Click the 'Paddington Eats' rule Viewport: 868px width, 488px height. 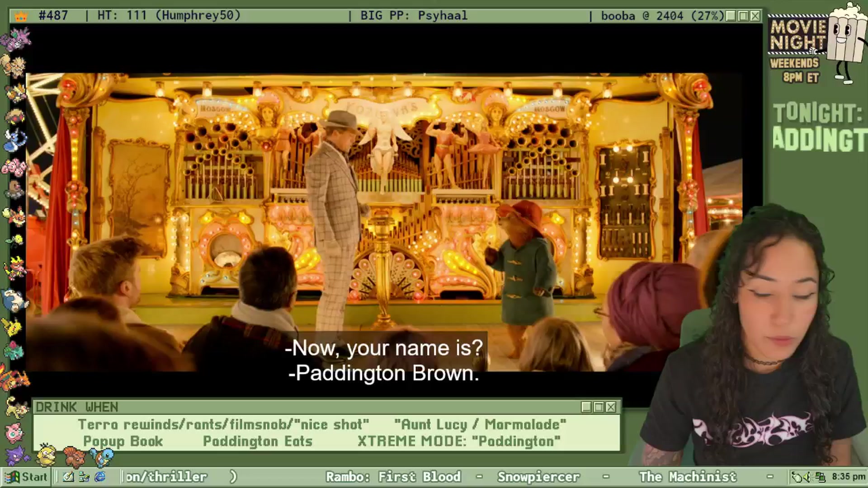(x=258, y=441)
